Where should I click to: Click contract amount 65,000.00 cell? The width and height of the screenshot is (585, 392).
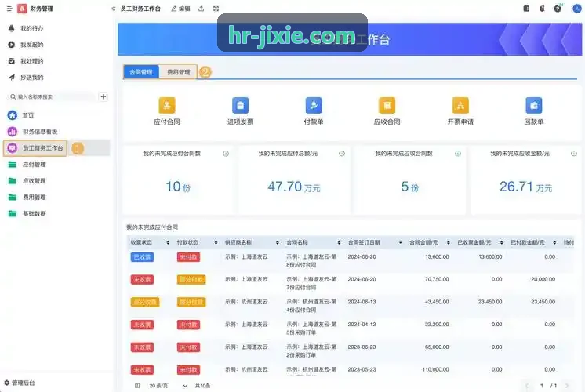(x=437, y=347)
